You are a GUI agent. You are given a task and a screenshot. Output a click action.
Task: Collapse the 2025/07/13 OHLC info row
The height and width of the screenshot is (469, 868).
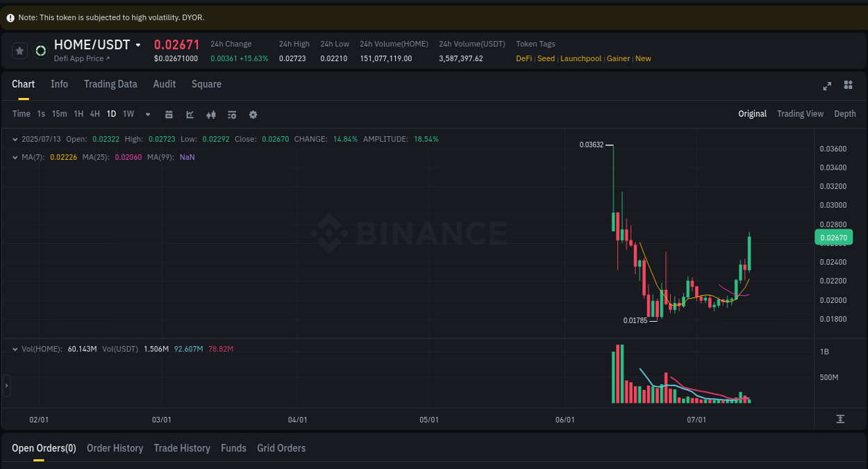tap(15, 139)
